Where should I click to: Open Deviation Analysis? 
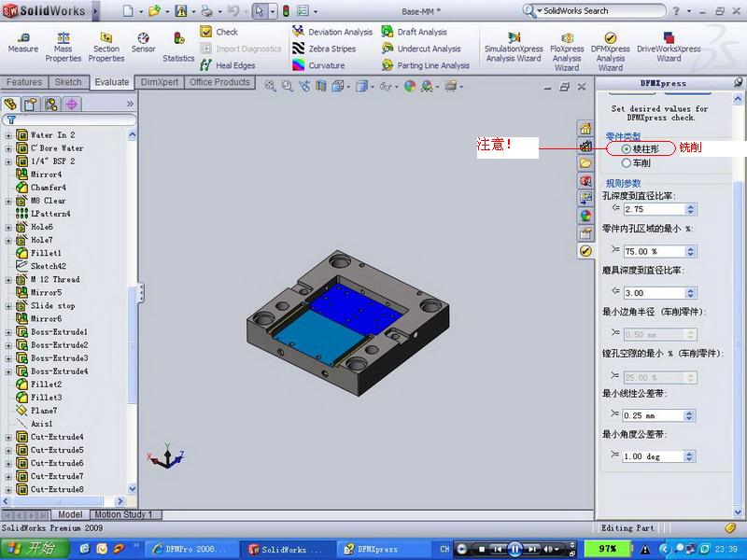pos(332,32)
